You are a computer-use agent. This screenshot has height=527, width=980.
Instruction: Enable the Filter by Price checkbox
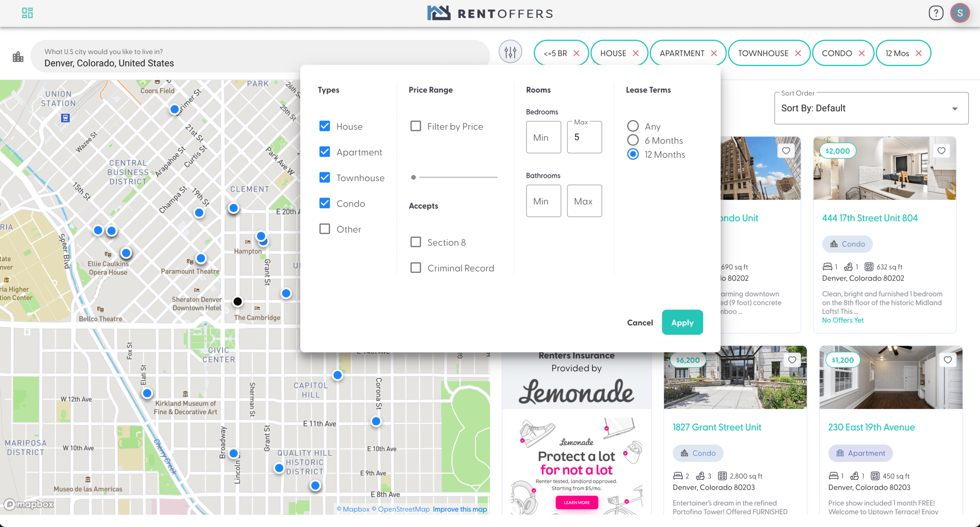[x=416, y=126]
